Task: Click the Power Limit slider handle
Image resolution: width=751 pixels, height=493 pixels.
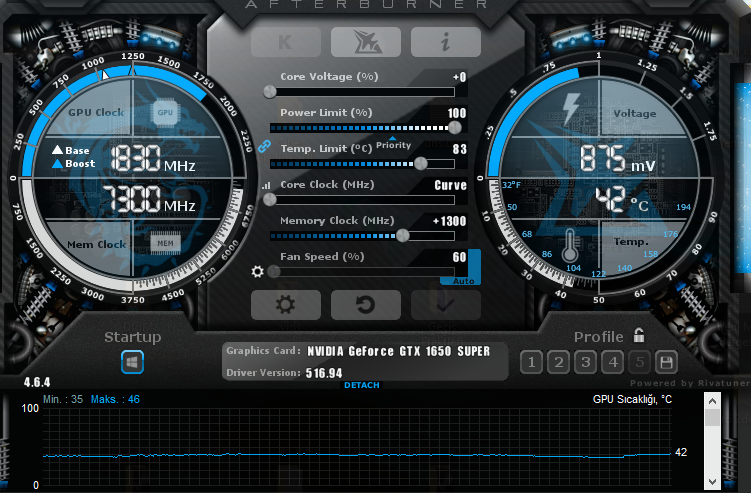Action: [455, 127]
